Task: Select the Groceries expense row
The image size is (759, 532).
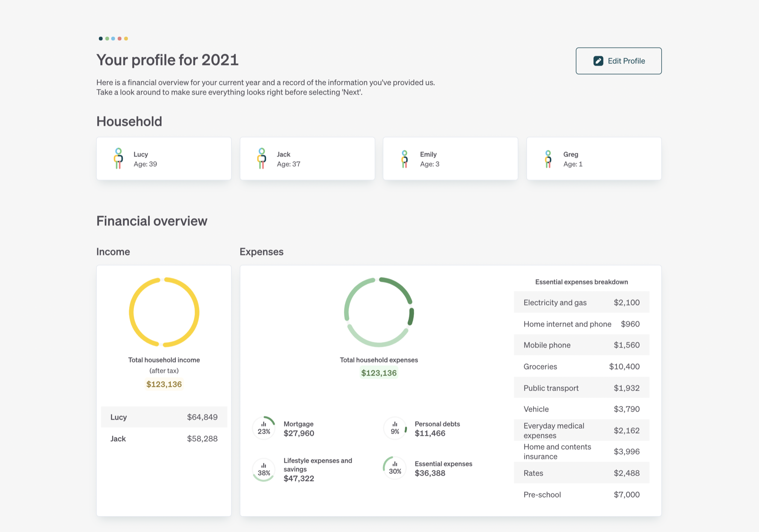Action: (581, 366)
